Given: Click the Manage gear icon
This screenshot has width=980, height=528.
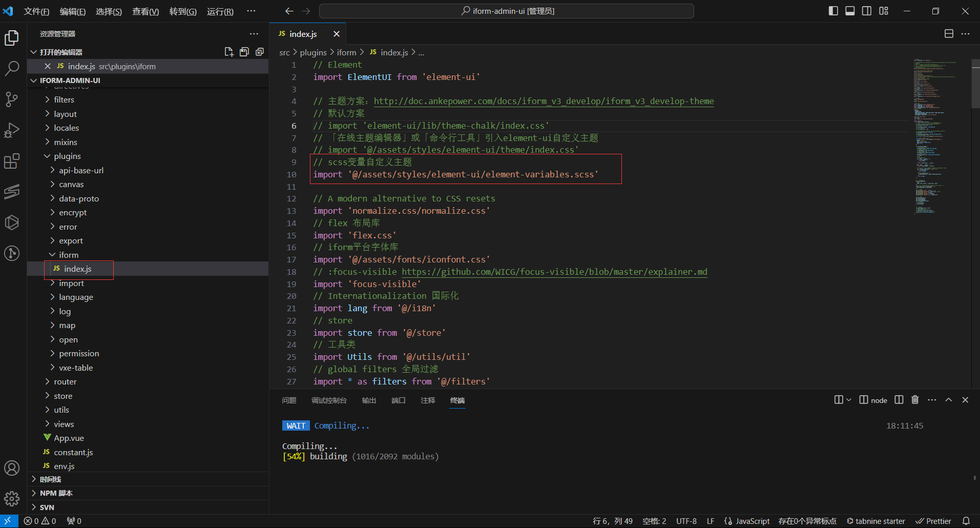Looking at the screenshot, I should tap(12, 498).
